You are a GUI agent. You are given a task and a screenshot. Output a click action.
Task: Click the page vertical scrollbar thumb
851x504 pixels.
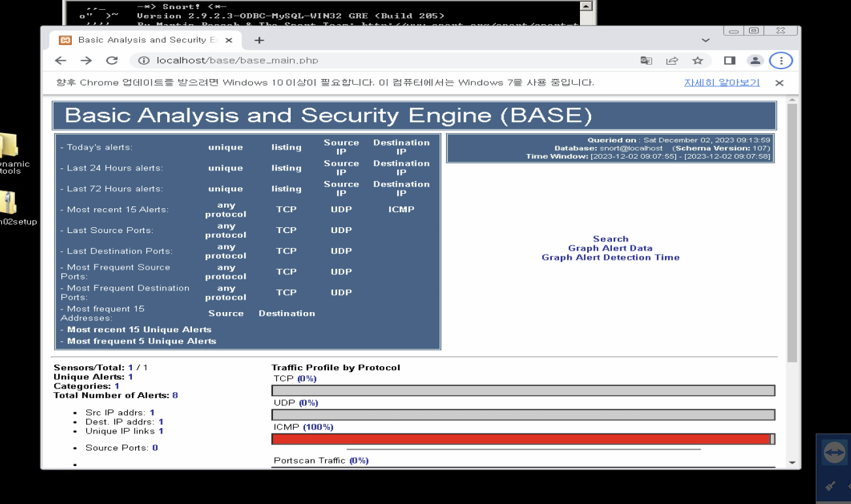(x=793, y=233)
